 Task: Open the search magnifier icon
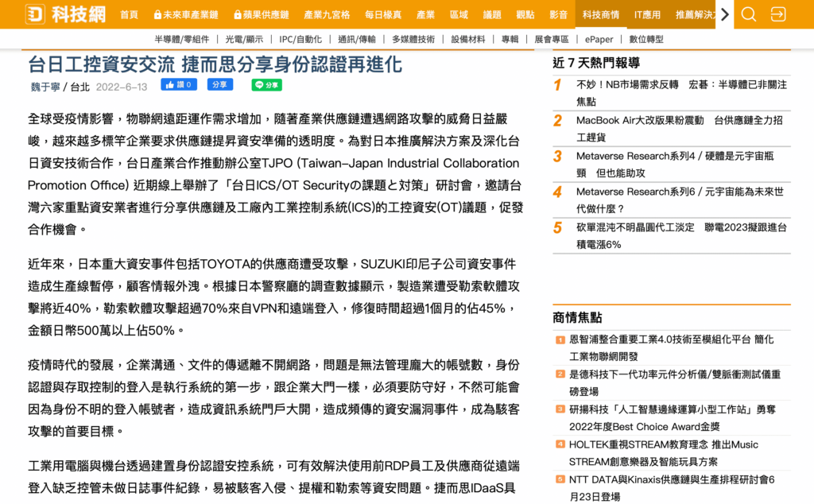pyautogui.click(x=748, y=14)
